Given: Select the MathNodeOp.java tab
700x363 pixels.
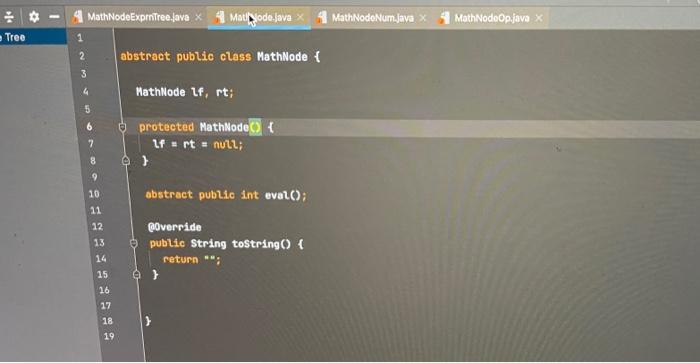Looking at the screenshot, I should click(492, 18).
